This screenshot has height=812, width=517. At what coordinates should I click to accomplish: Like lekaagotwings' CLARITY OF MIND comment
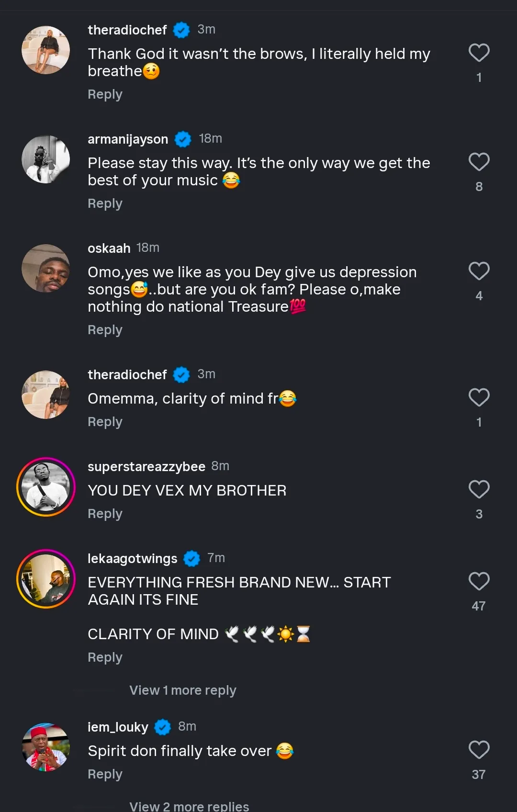click(479, 581)
